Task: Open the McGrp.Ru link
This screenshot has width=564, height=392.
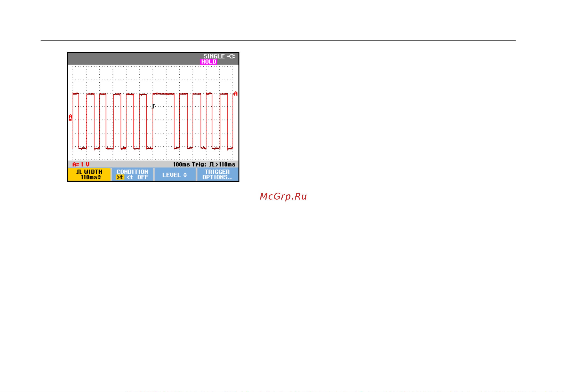Action: click(283, 196)
